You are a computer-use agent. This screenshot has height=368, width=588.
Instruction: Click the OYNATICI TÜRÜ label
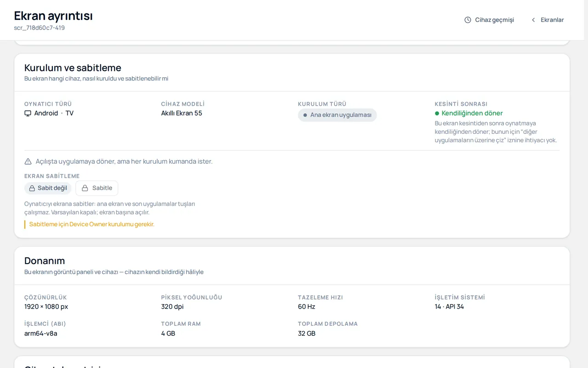[48, 104]
